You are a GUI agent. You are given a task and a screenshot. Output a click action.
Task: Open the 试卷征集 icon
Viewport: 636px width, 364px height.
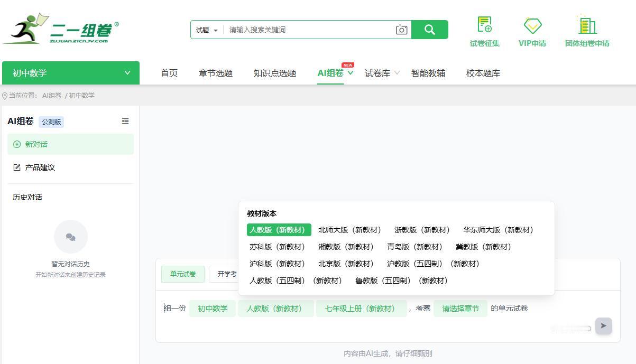pos(485,25)
